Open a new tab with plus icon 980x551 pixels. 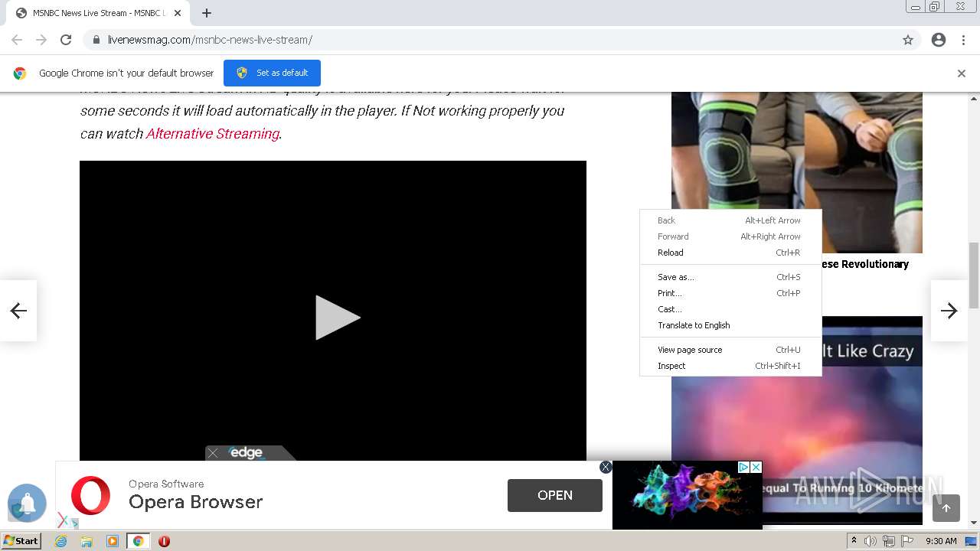(207, 13)
